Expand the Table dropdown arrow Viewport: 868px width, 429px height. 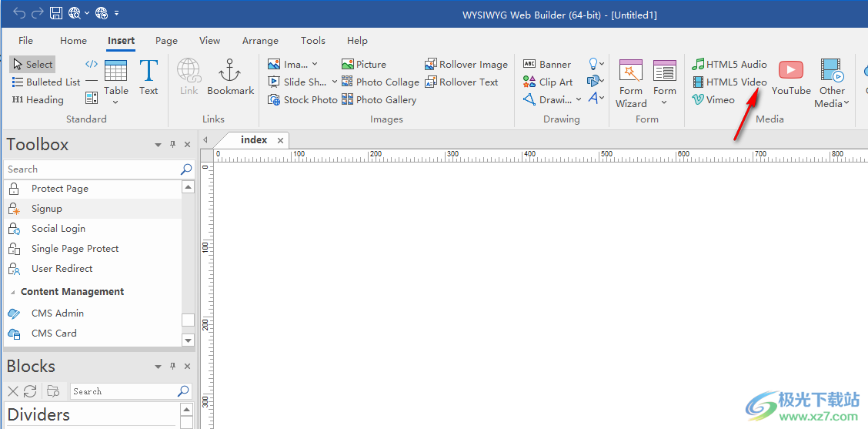(115, 102)
